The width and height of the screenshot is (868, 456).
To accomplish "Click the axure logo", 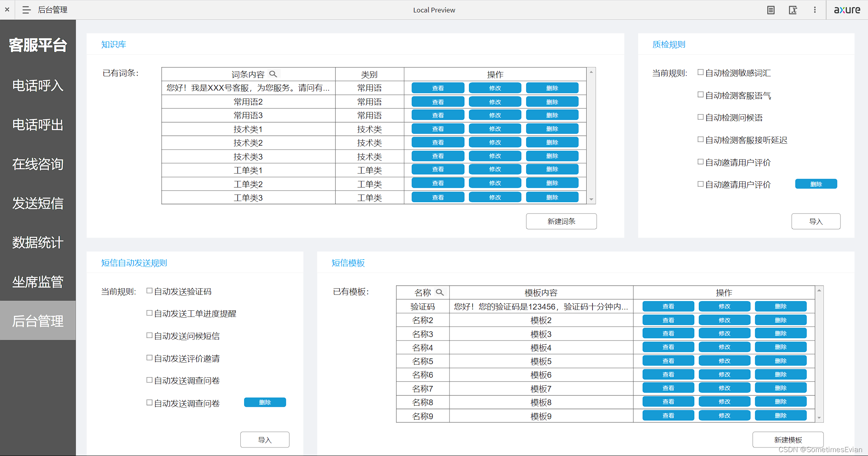I will pyautogui.click(x=847, y=10).
